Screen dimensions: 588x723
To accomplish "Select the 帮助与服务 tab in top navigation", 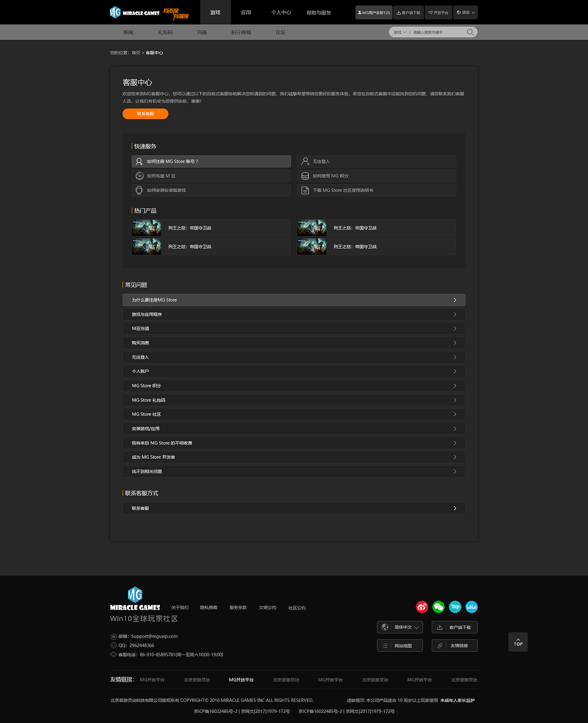I will pos(319,12).
